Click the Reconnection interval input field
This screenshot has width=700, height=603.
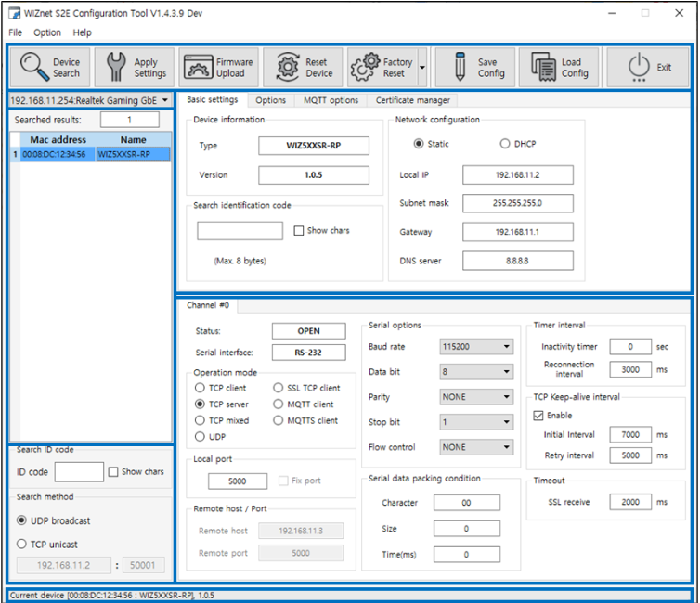(630, 369)
